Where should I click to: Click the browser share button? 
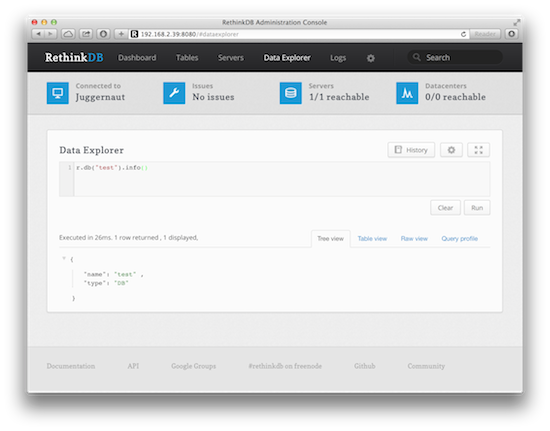pyautogui.click(x=86, y=34)
